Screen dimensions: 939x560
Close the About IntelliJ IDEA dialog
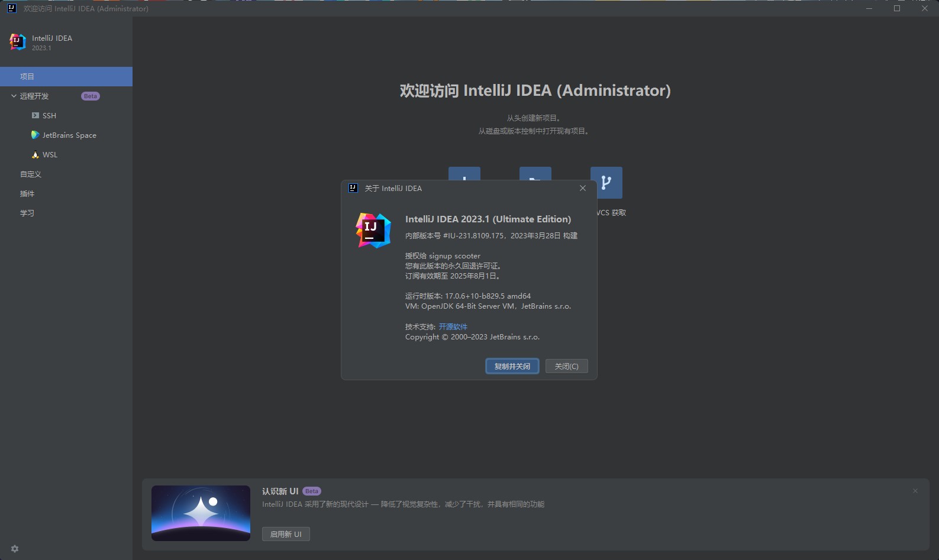(x=583, y=188)
